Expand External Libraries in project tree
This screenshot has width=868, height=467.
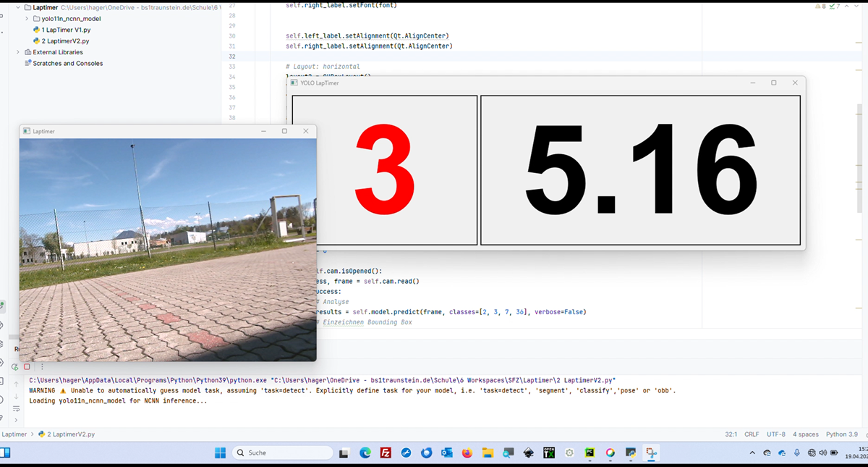(x=18, y=52)
